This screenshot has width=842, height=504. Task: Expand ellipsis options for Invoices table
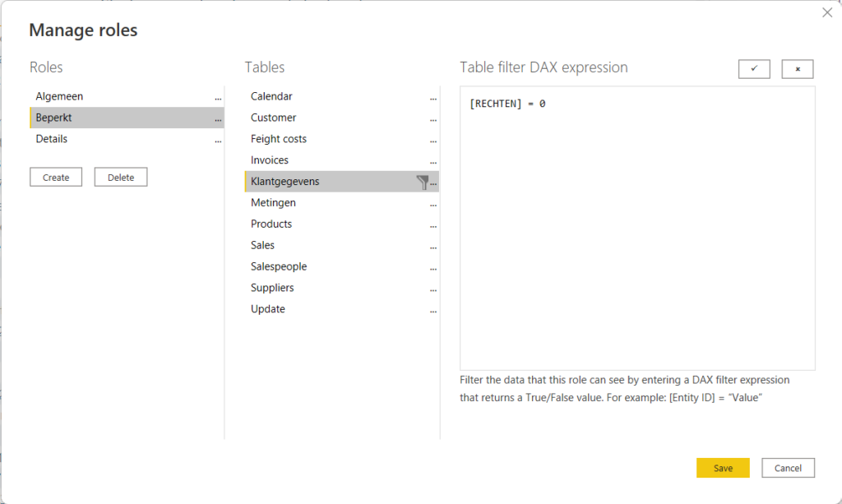point(433,161)
